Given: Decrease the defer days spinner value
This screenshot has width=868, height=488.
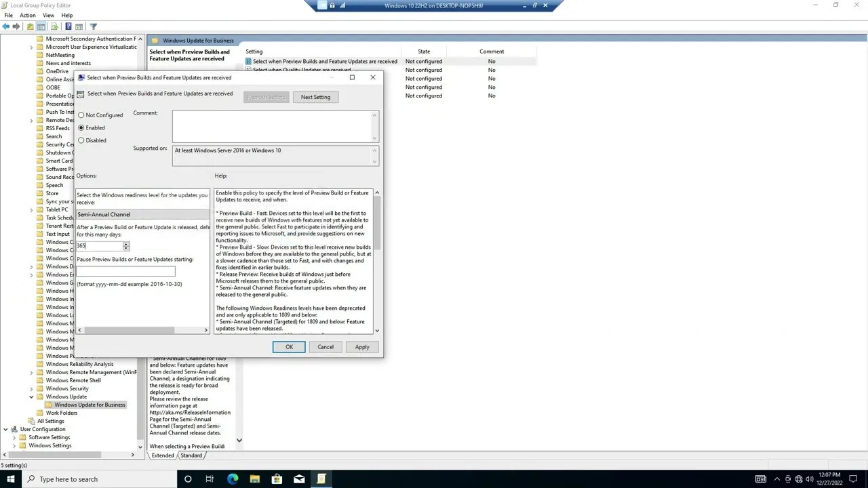Looking at the screenshot, I should (126, 248).
